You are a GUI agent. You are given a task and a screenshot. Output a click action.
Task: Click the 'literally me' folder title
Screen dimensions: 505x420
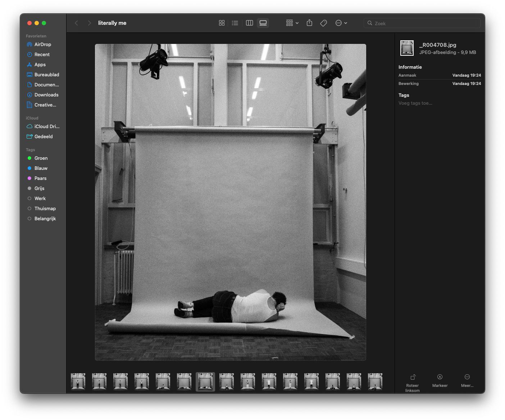(x=112, y=23)
